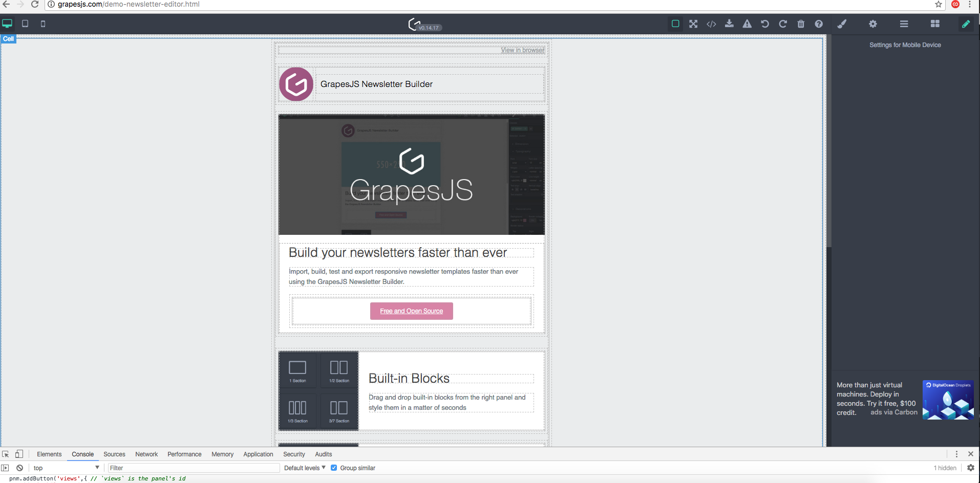Open the DigitalOcean Droplets ad image
This screenshot has height=483, width=980.
pos(948,400)
